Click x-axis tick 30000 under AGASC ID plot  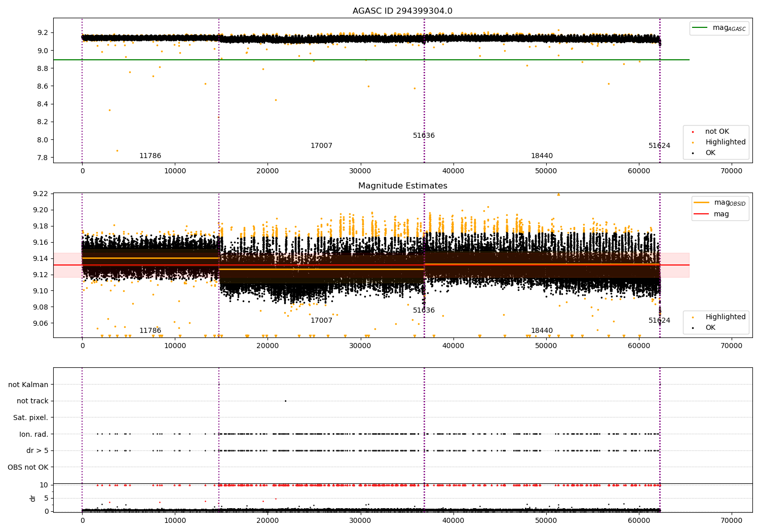pyautogui.click(x=360, y=171)
